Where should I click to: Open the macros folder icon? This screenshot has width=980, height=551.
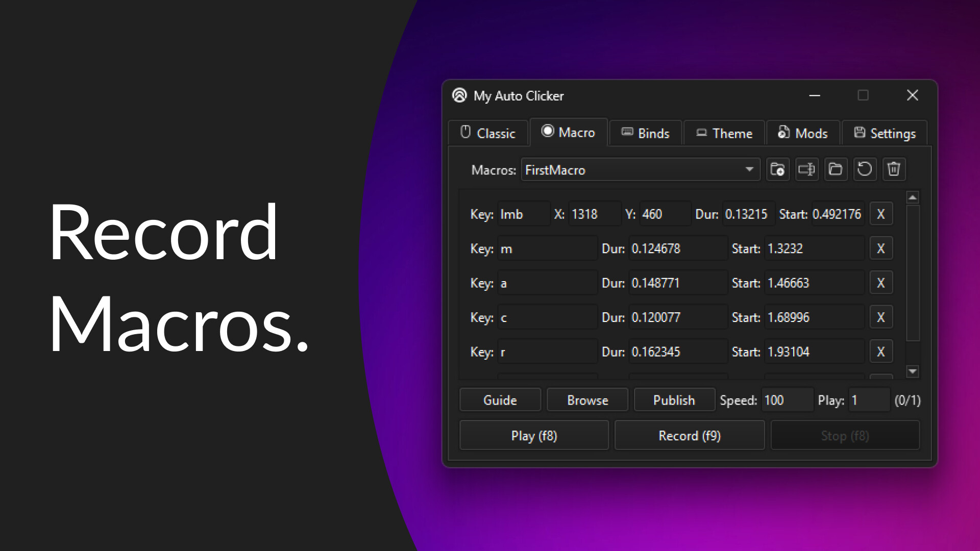[x=836, y=169]
